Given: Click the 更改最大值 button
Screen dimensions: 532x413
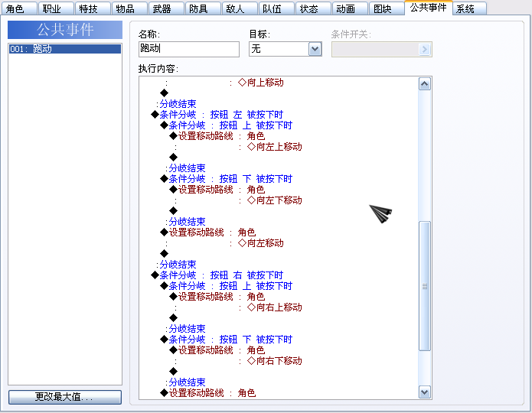Looking at the screenshot, I should (65, 397).
